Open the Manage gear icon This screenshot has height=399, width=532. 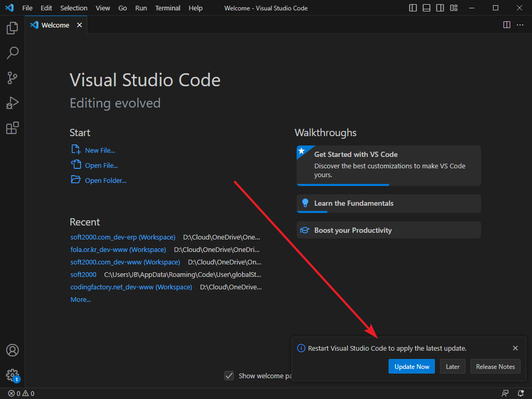click(12, 375)
